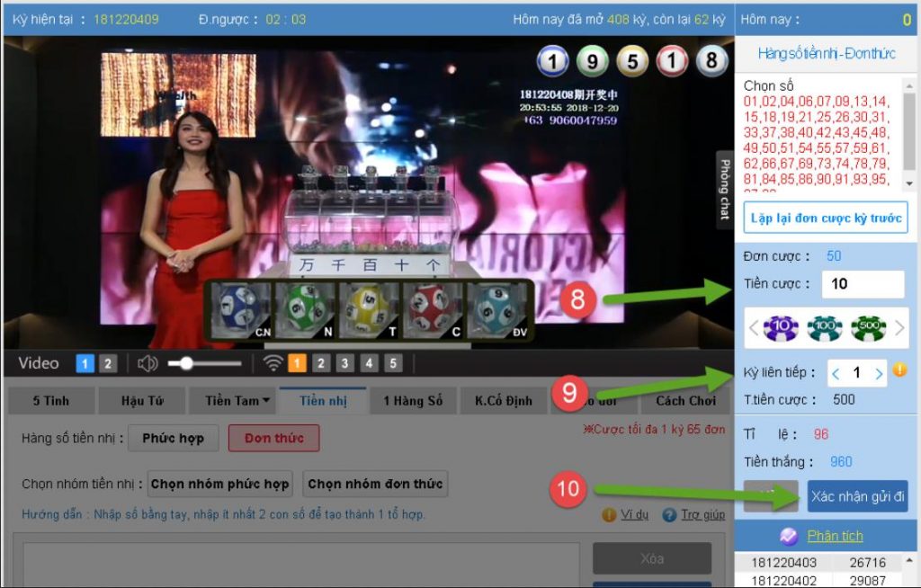The image size is (921, 588).
Task: Click Xác nhận gửi đi button
Action: click(x=857, y=496)
